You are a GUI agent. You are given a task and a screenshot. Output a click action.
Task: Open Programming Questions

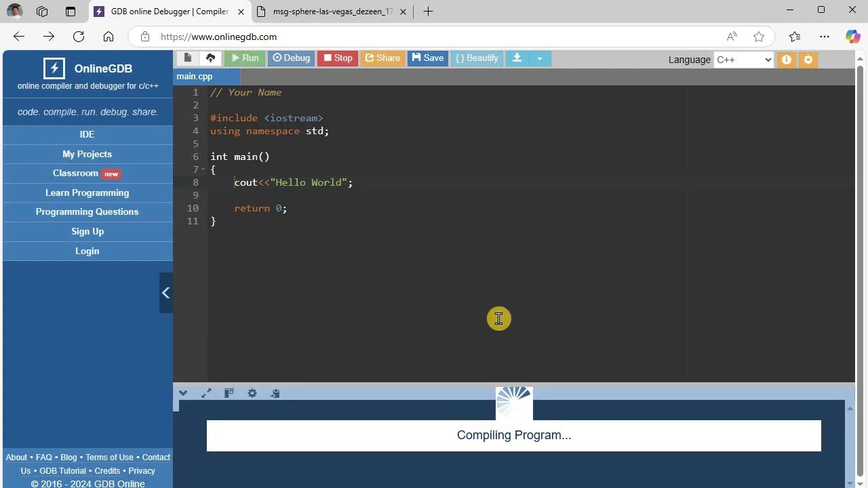coord(87,211)
